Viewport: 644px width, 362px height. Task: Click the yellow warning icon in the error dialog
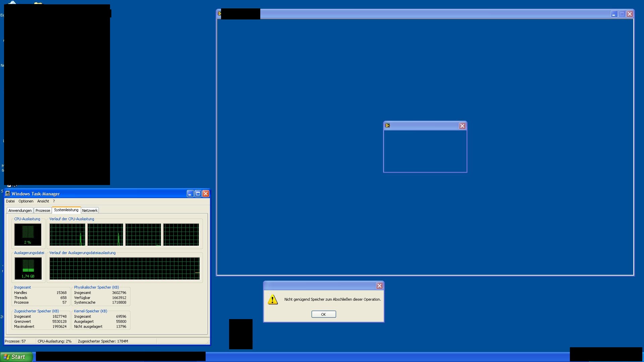pos(273,299)
